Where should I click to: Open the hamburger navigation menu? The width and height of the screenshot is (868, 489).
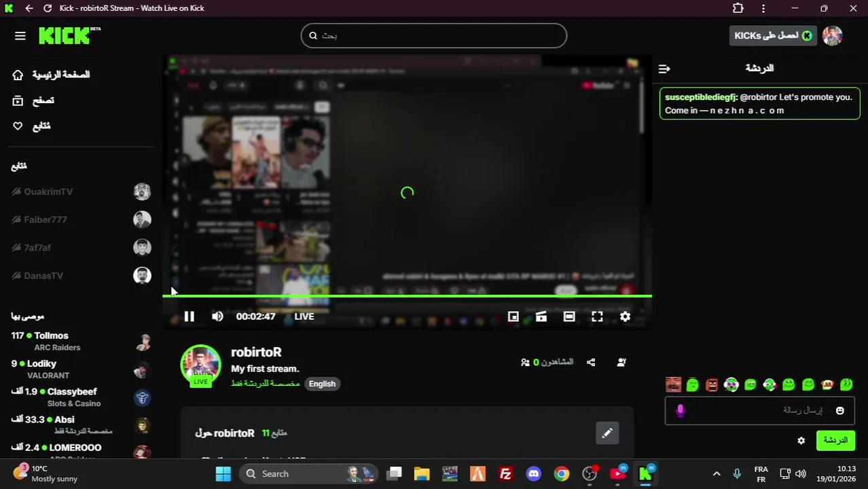click(20, 36)
